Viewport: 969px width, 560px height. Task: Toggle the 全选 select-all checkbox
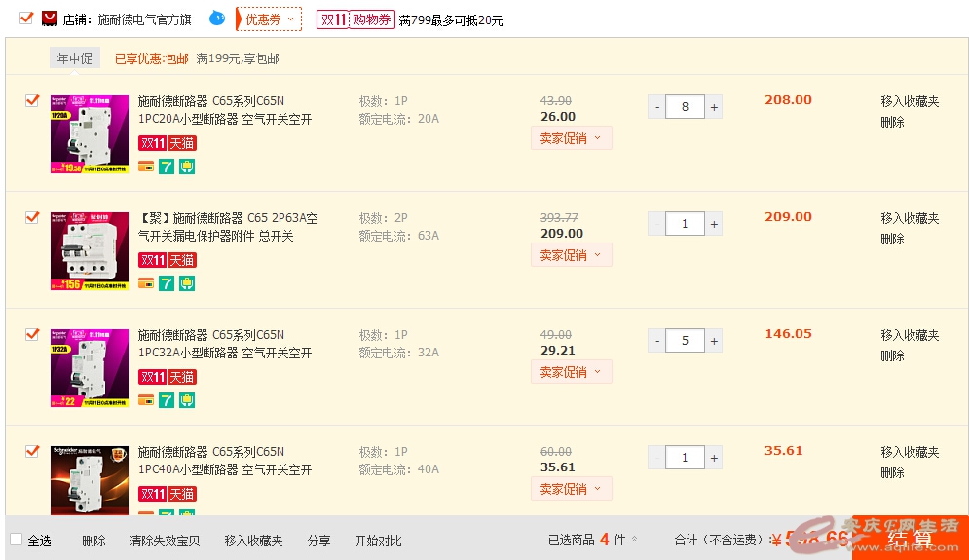(x=17, y=540)
